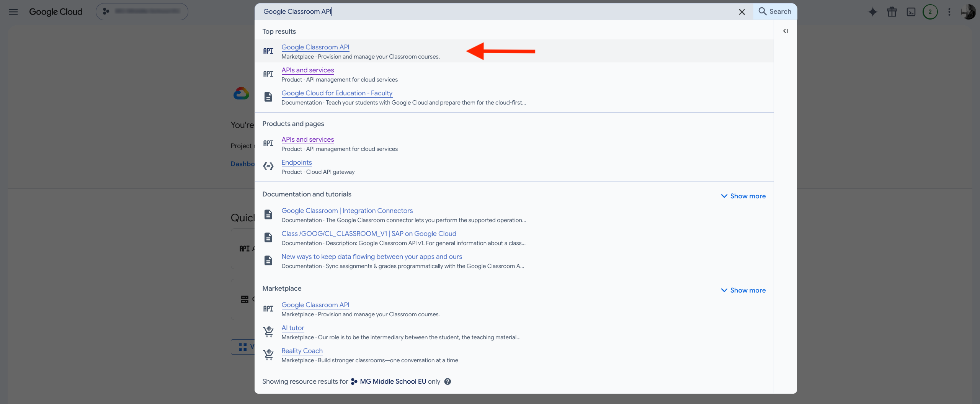This screenshot has height=404, width=980.
Task: Open APIs and services in Top results
Action: coord(307,70)
